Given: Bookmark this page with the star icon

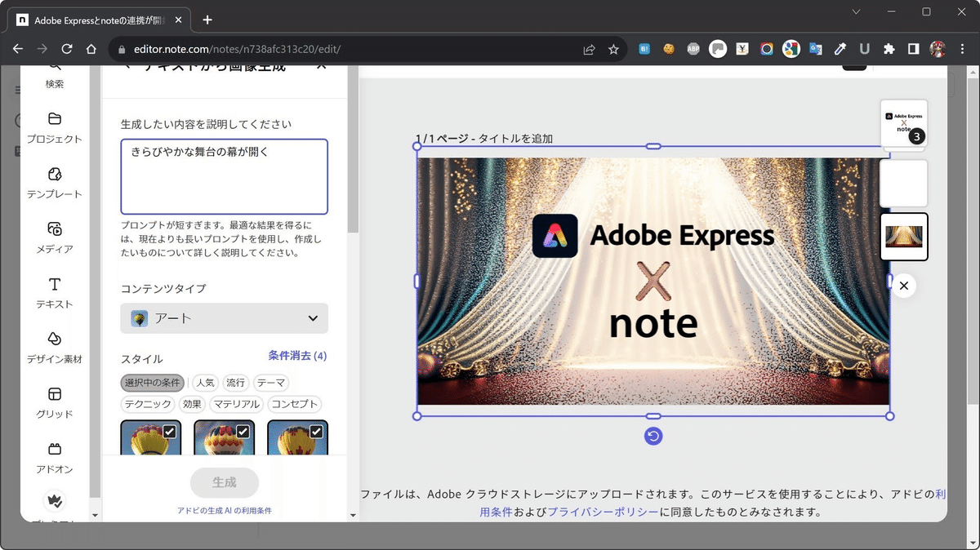Looking at the screenshot, I should [613, 49].
